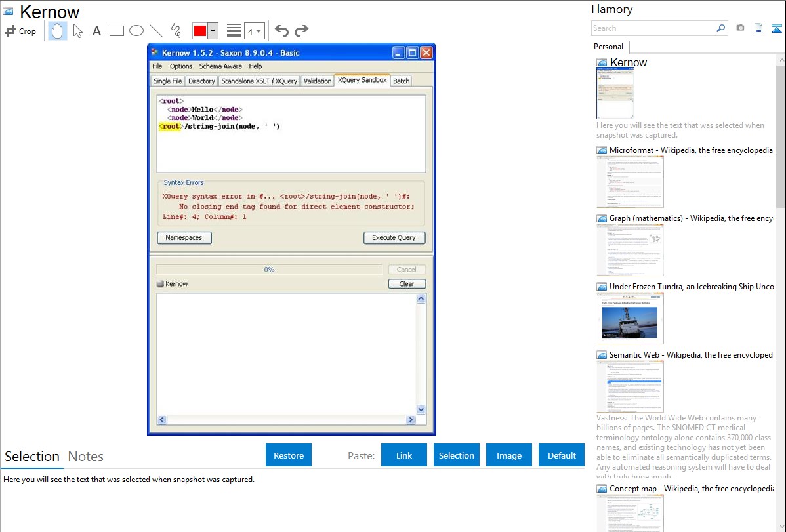The height and width of the screenshot is (532, 786).
Task: Redo the annotation
Action: coord(301,31)
